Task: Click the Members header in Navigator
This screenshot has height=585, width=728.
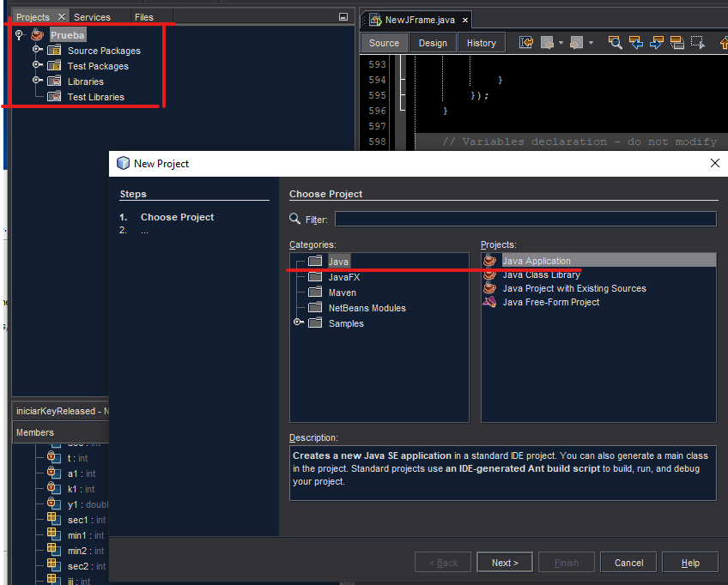Action: click(35, 432)
